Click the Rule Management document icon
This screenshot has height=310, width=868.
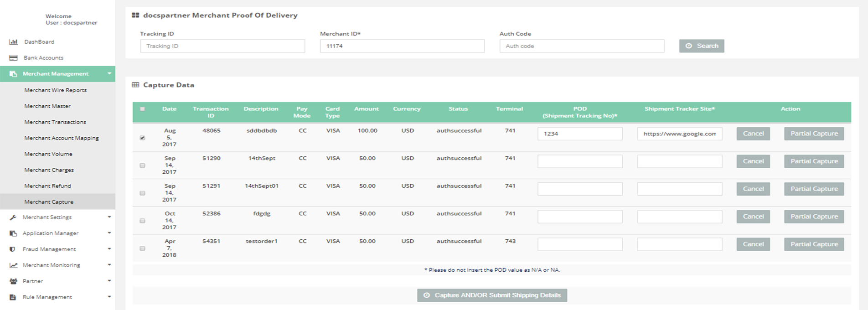pos(13,297)
